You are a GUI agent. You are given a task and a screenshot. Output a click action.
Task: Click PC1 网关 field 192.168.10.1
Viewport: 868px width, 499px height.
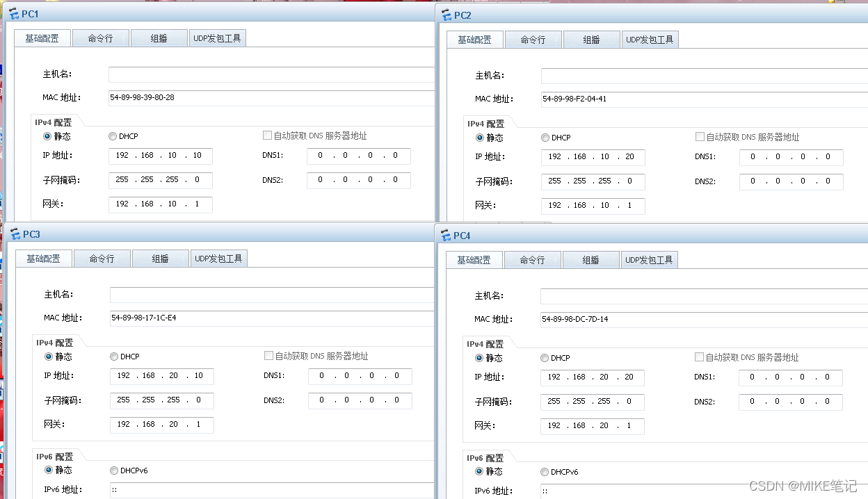click(161, 204)
